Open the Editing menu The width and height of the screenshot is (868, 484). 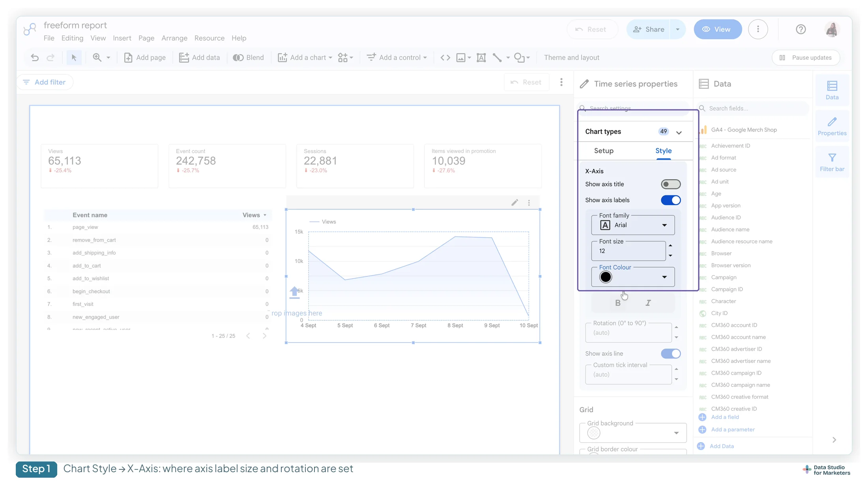pos(72,38)
